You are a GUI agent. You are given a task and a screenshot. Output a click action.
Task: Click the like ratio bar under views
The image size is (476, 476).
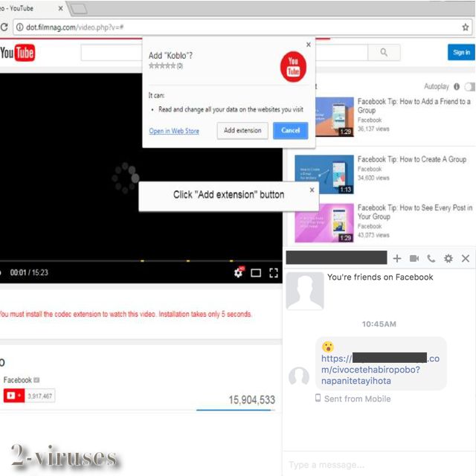(x=236, y=410)
